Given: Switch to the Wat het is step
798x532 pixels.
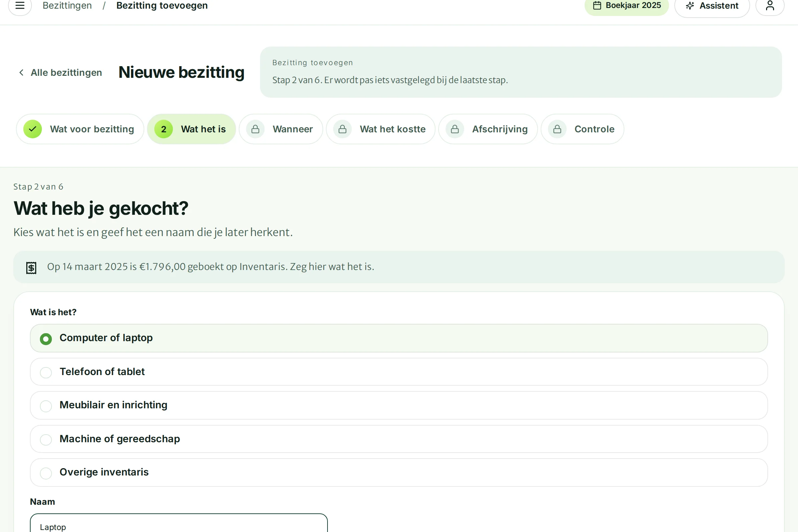Looking at the screenshot, I should click(x=192, y=129).
